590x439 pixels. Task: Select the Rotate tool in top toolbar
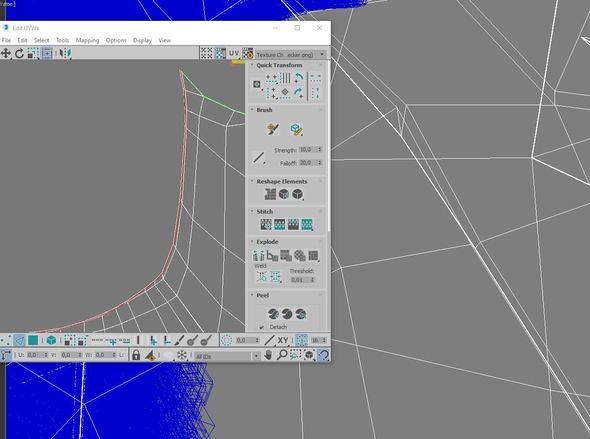(x=19, y=53)
